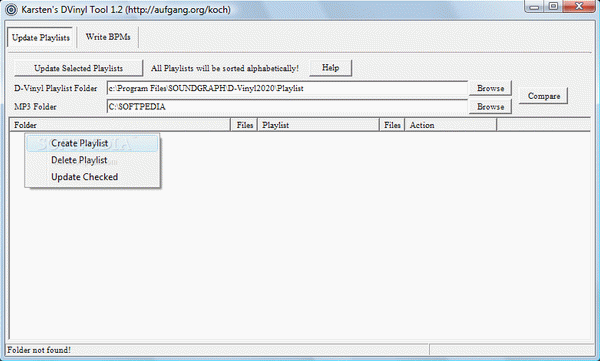Click the 'All Playlists will be sorted alphabetically!' note
The width and height of the screenshot is (600, 361).
[x=225, y=69]
